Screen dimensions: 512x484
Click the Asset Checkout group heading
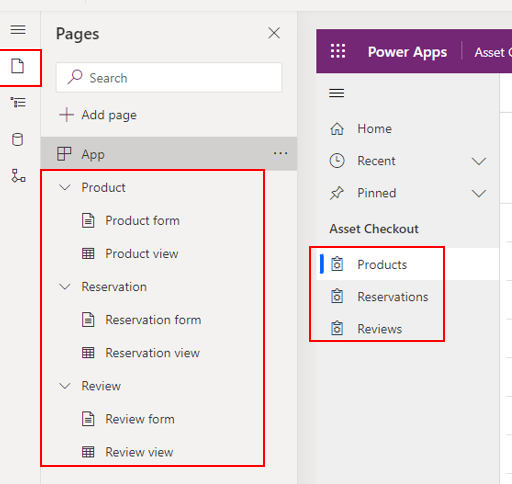(x=374, y=229)
